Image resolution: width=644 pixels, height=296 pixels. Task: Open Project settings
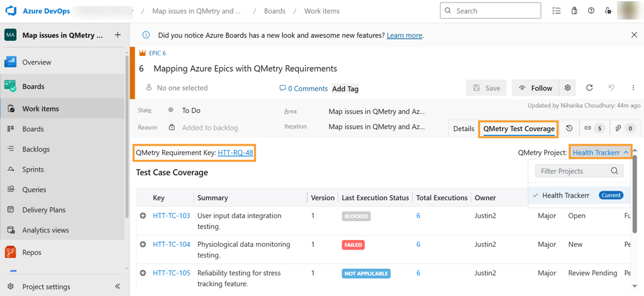[x=46, y=287]
